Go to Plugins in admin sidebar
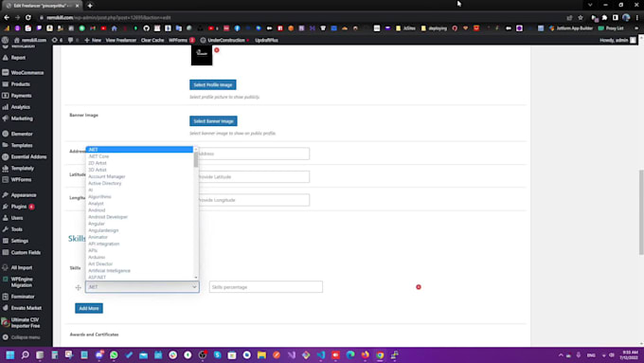The height and width of the screenshot is (363, 644). tap(19, 207)
